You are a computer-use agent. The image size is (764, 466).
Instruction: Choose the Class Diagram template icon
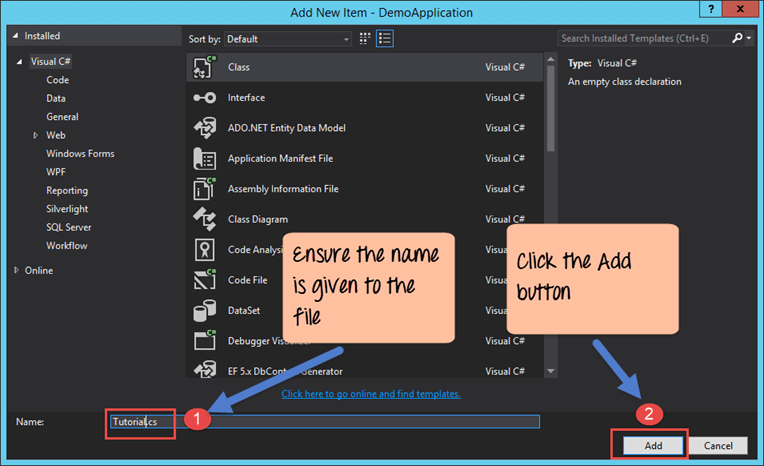[x=204, y=219]
